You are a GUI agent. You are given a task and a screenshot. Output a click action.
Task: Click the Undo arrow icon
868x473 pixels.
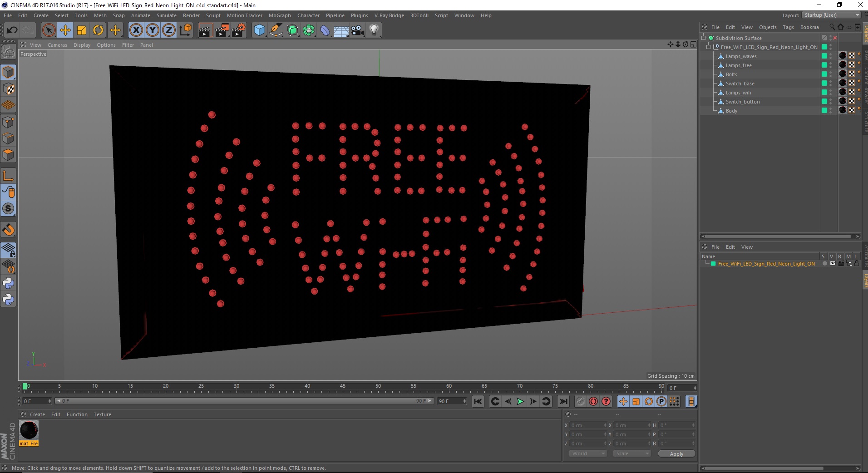click(x=12, y=30)
